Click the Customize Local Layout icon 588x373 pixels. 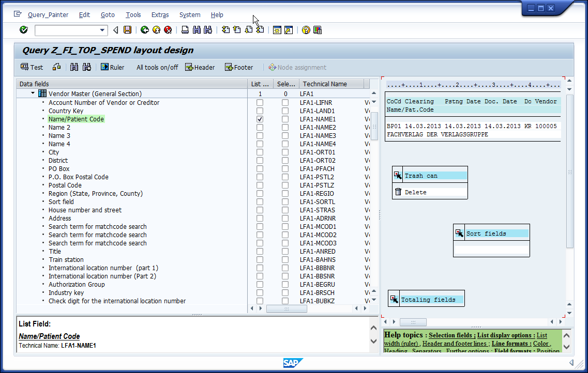pos(317,30)
